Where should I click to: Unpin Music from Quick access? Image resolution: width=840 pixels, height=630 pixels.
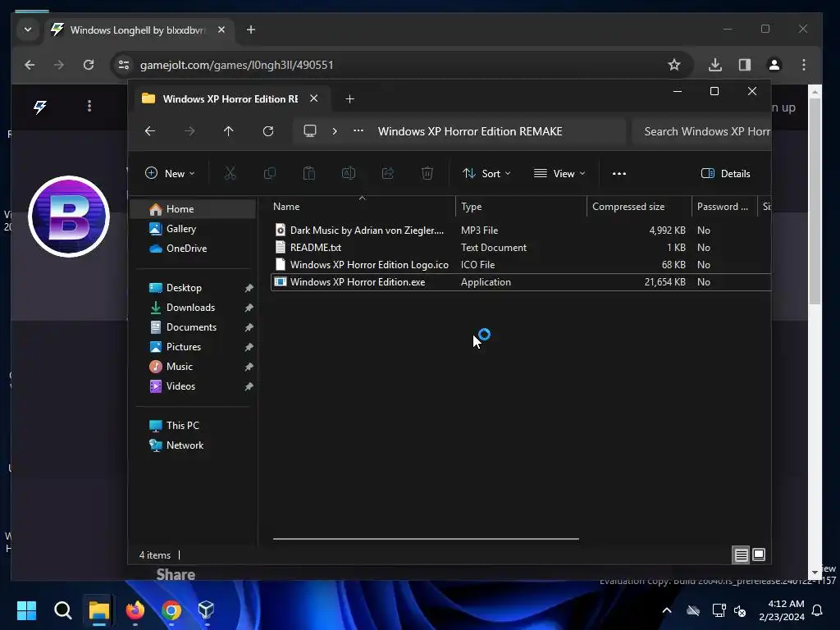(x=249, y=367)
